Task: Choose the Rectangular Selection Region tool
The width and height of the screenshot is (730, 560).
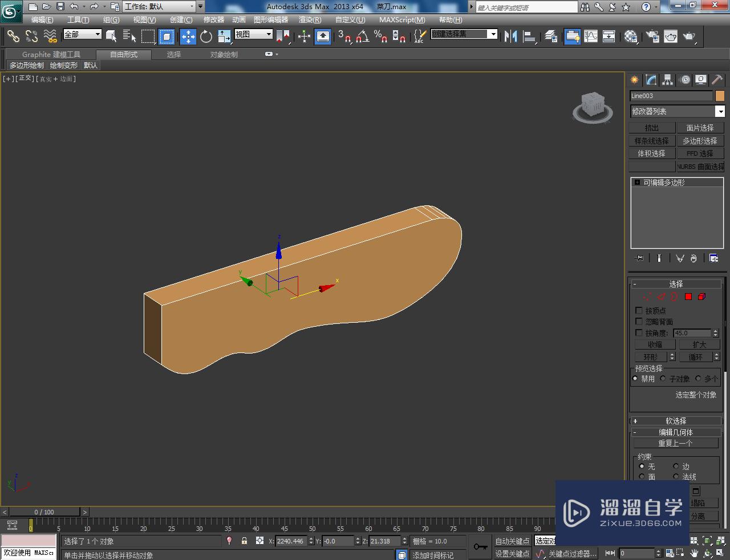Action: tap(148, 36)
